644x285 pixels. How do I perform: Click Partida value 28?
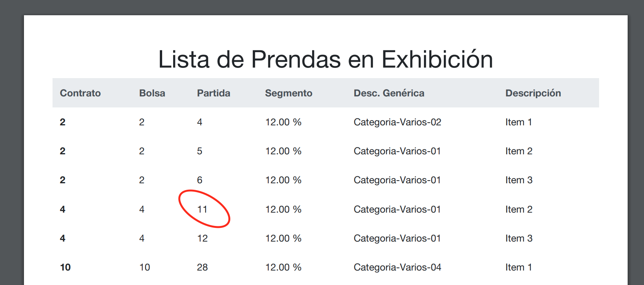click(202, 267)
